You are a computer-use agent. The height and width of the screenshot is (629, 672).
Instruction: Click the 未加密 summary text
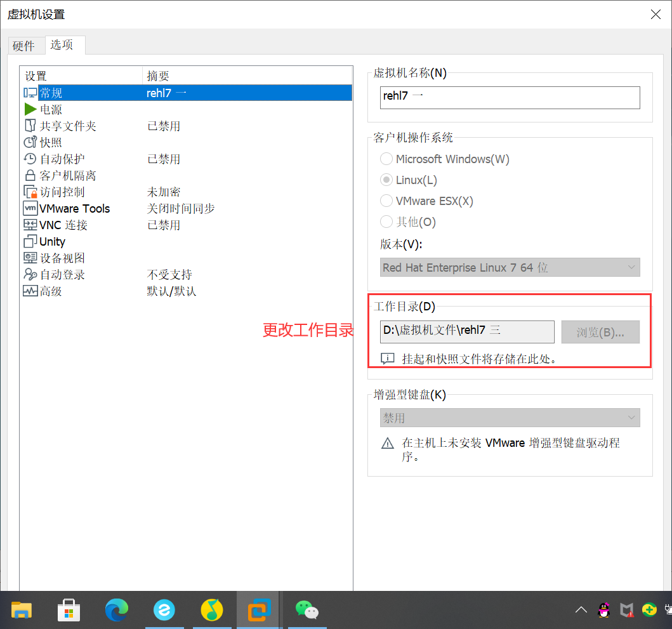[x=163, y=192]
